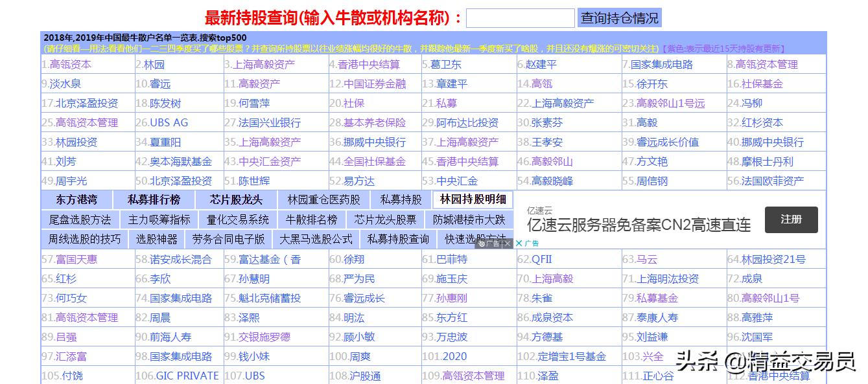Select the 林园持股明细 tab
Image resolution: width=868 pixels, height=384 pixels.
tap(473, 199)
